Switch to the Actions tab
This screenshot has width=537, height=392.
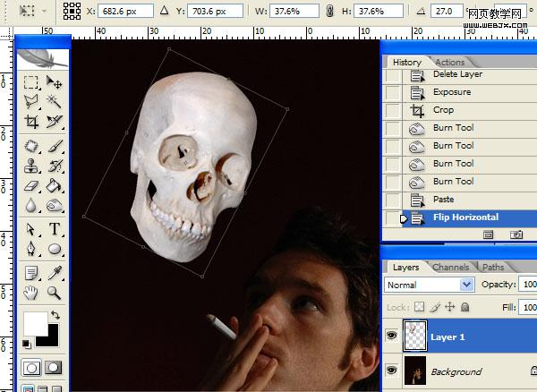point(450,63)
